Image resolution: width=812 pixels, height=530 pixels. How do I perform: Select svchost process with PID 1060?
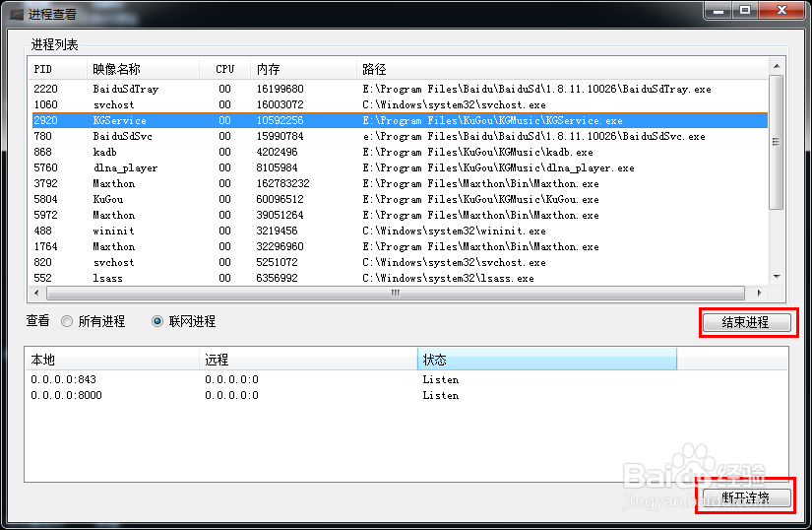[400, 104]
